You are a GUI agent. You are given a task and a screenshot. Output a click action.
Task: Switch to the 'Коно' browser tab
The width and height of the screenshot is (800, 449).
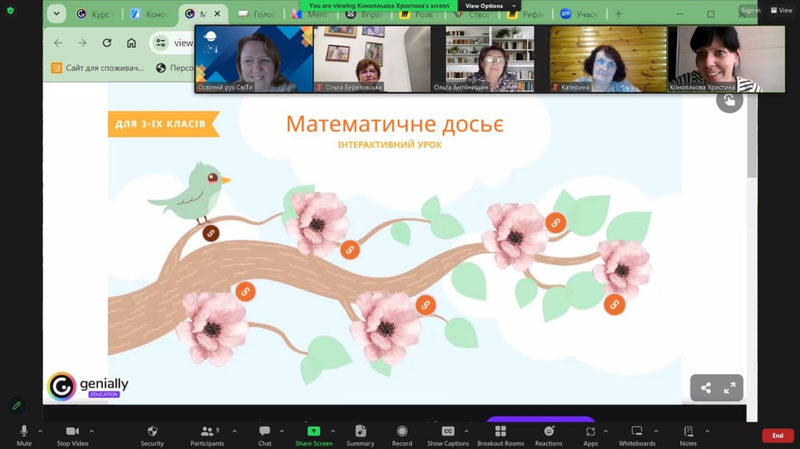click(x=149, y=14)
